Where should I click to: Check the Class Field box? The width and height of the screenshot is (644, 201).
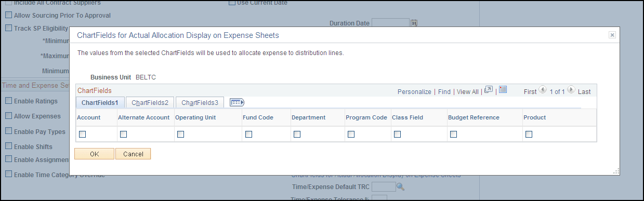coord(397,135)
